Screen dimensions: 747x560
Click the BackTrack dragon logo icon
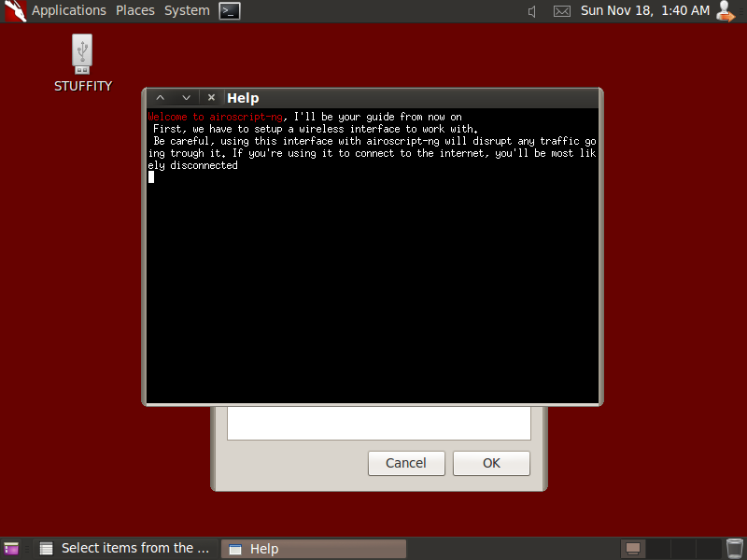(x=15, y=11)
